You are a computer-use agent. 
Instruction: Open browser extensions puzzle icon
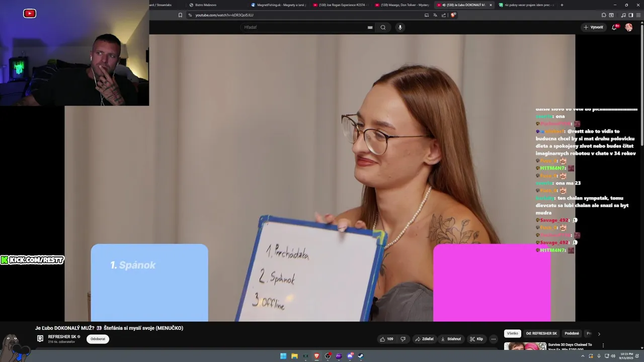(604, 15)
